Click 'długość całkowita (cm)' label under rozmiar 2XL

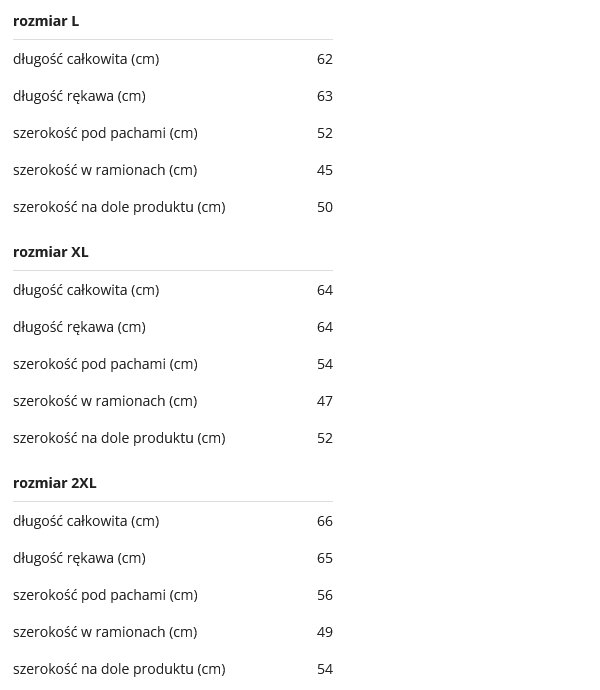click(x=86, y=521)
